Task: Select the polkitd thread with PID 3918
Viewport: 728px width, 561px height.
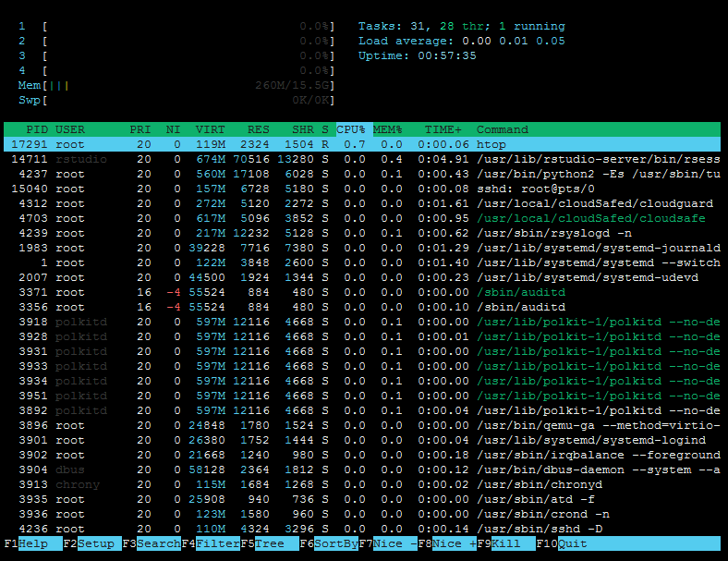Action: coord(362,322)
